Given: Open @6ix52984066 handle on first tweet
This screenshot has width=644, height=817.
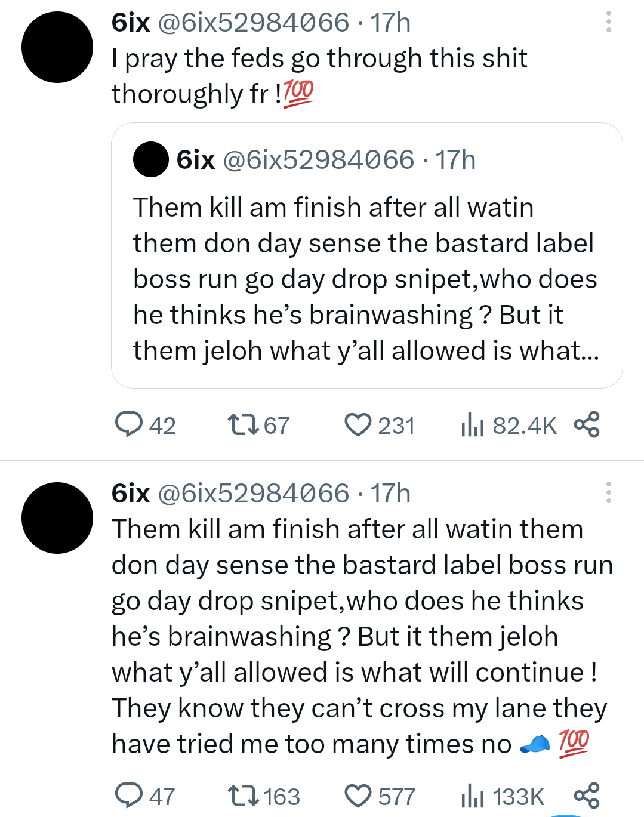Looking at the screenshot, I should click(x=253, y=23).
